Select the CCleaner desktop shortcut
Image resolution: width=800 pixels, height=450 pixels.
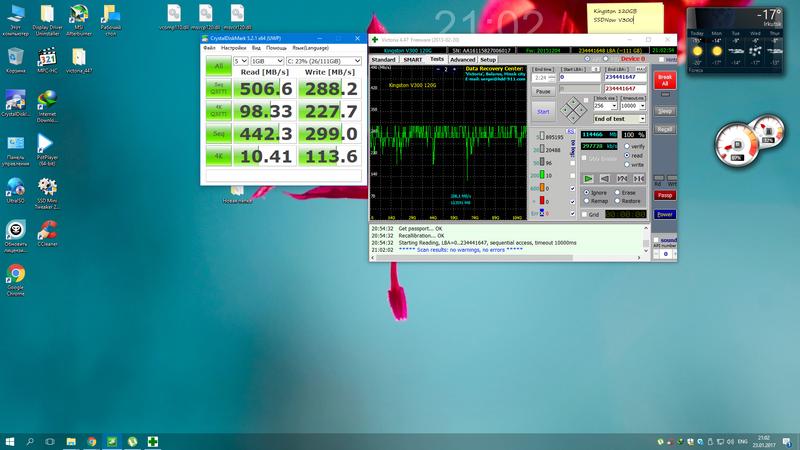(47, 233)
